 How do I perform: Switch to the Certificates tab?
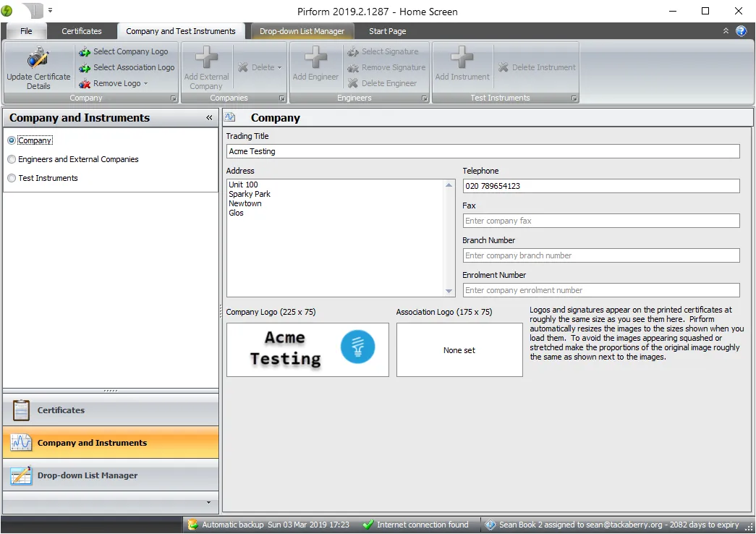[x=82, y=31]
